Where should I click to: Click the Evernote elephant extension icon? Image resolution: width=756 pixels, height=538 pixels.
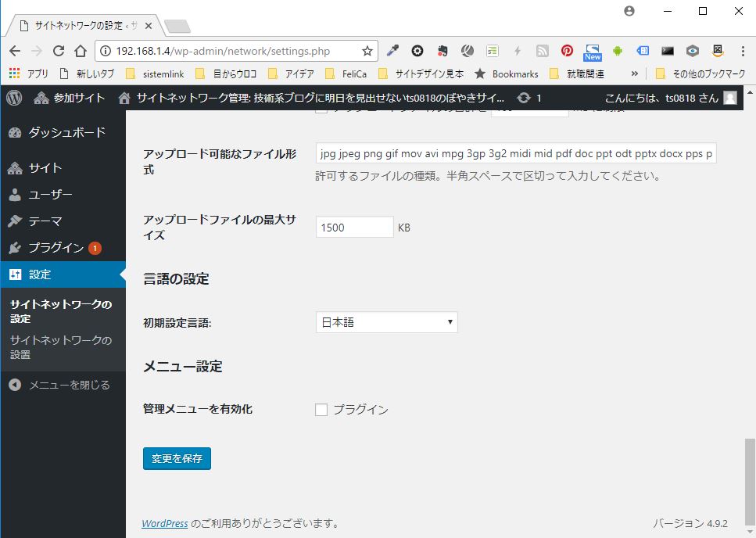pos(442,51)
